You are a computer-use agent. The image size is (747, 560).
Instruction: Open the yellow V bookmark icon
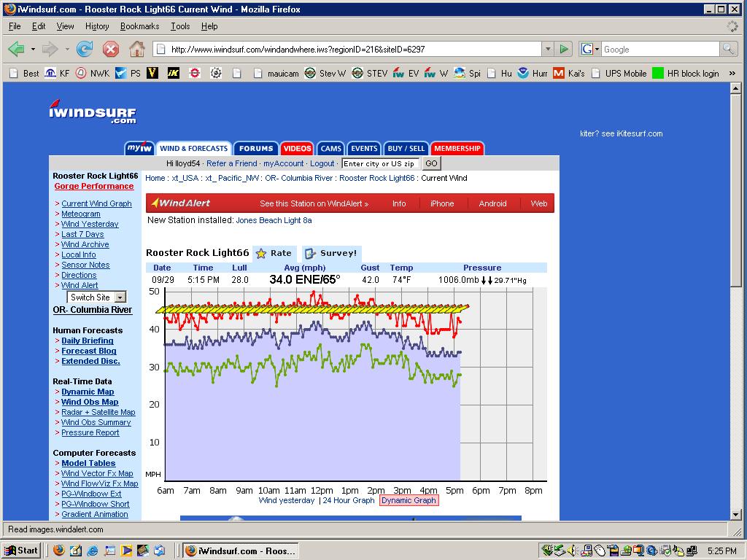tap(152, 73)
